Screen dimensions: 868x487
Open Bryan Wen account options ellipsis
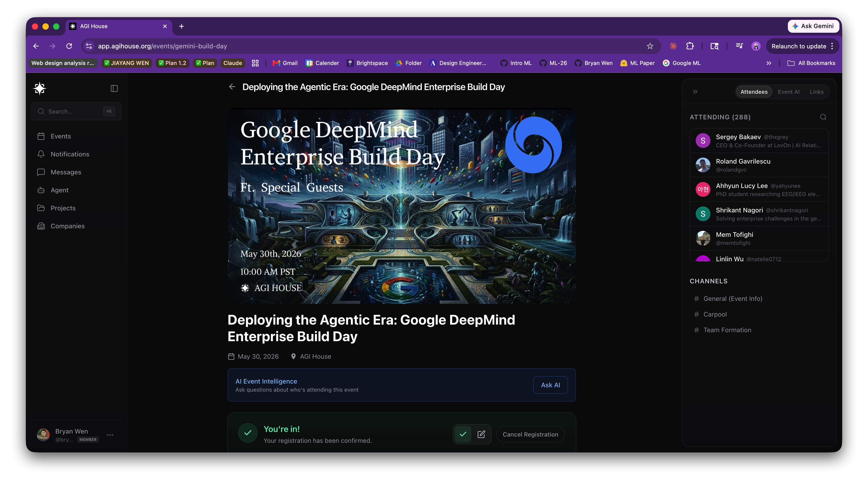click(110, 435)
